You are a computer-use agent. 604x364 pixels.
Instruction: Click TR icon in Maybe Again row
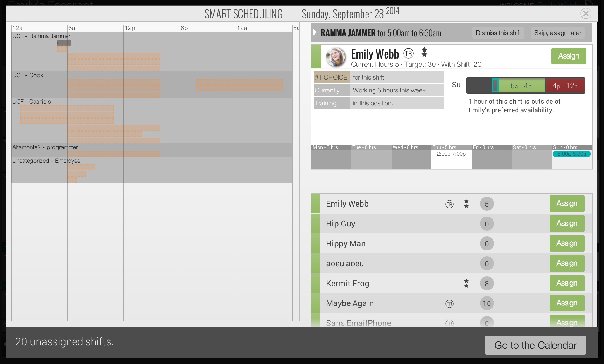coord(449,304)
